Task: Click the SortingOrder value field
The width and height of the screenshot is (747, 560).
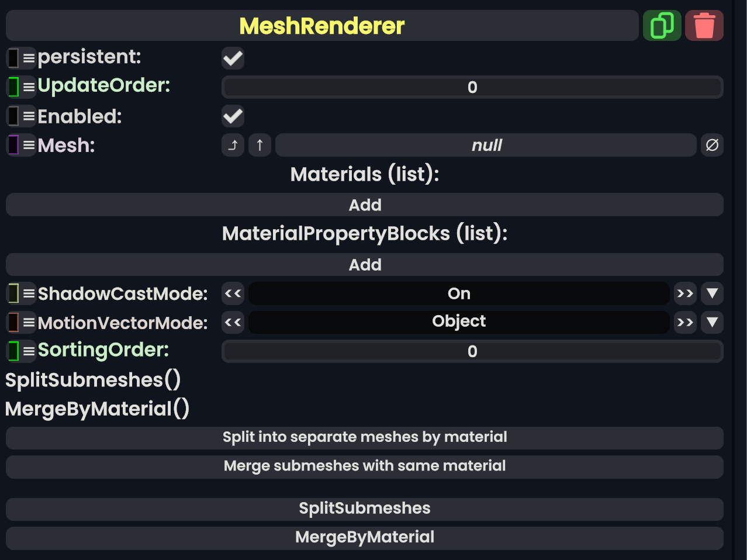Action: coord(472,351)
